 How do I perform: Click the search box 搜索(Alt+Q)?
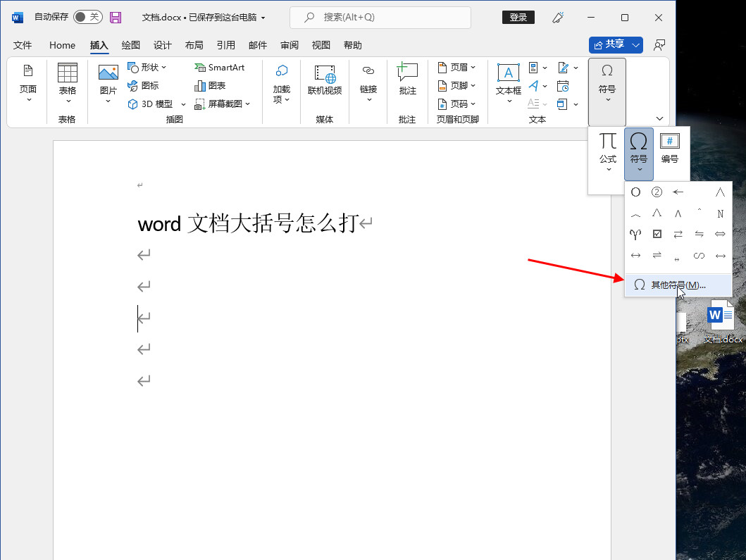380,18
